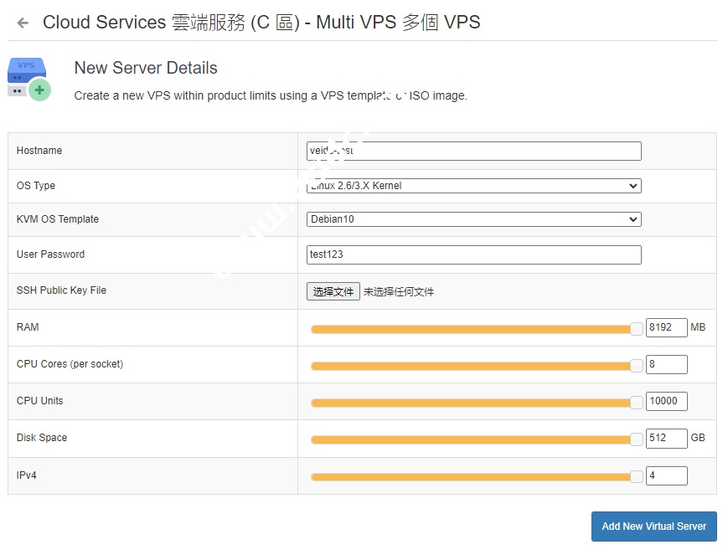Click the Add New Virtual Server button
Viewport: 728px width, 560px height.
tap(653, 527)
